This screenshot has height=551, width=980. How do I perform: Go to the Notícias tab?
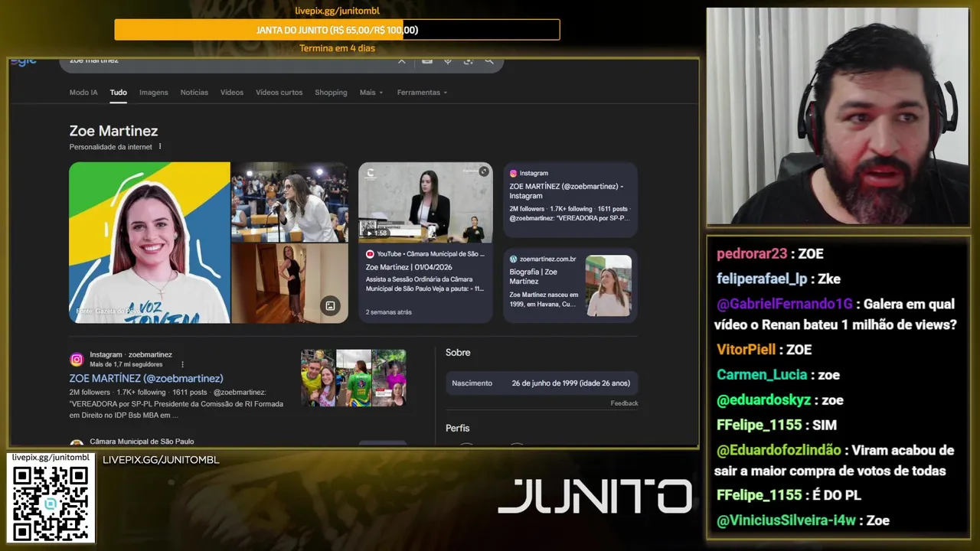(194, 93)
